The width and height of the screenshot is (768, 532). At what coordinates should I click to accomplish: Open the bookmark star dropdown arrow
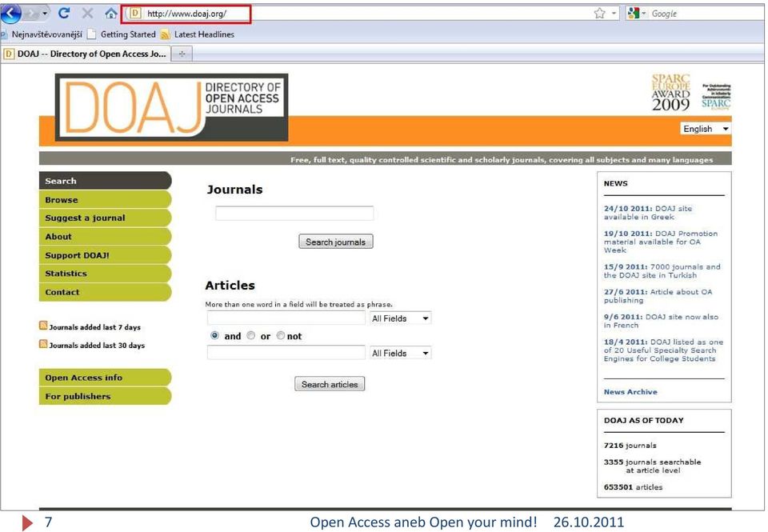[614, 14]
